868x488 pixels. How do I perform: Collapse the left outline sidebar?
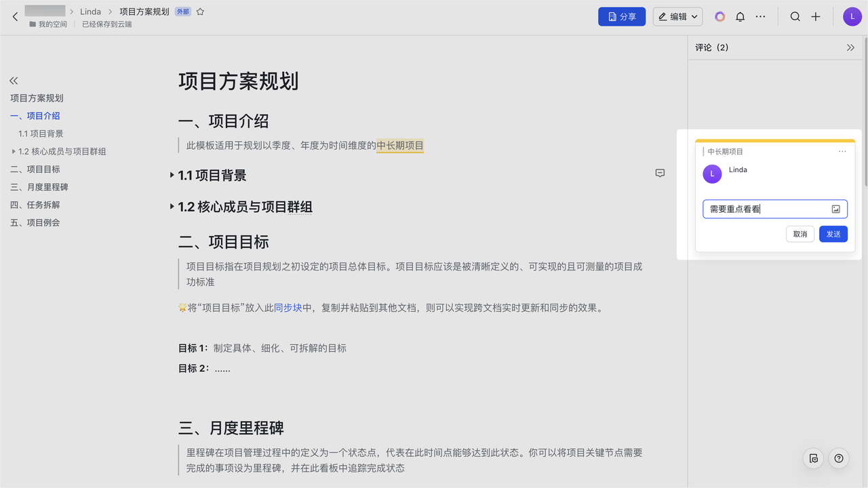(14, 80)
